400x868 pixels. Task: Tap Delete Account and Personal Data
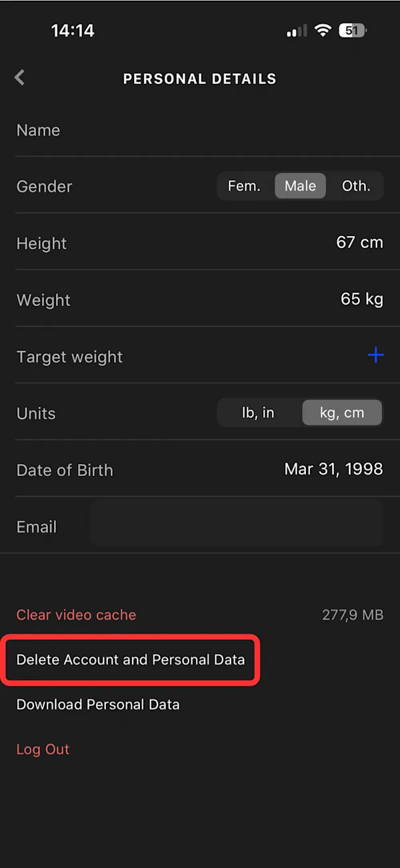point(131,659)
